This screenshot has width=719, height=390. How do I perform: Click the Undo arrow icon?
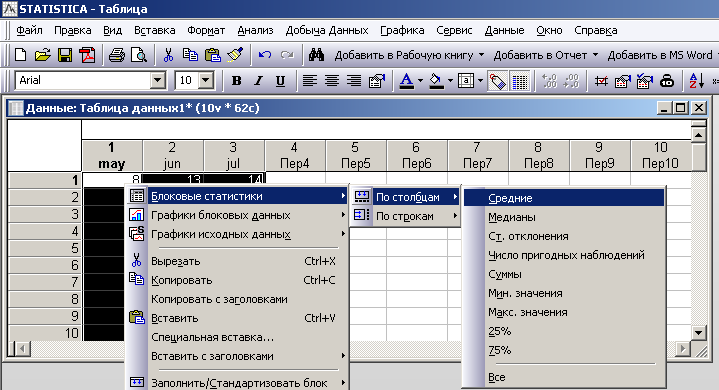(x=265, y=55)
